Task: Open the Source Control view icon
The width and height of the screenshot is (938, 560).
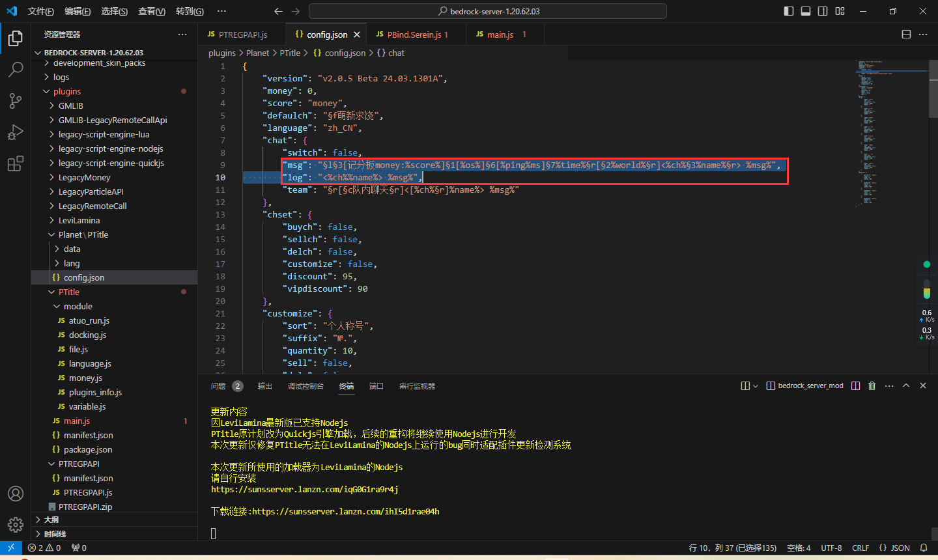Action: point(16,100)
